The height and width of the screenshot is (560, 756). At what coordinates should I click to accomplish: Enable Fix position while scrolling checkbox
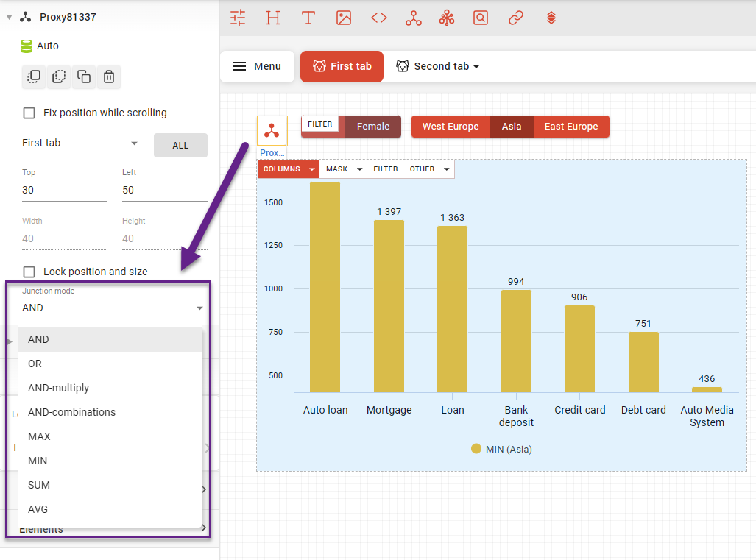(29, 113)
